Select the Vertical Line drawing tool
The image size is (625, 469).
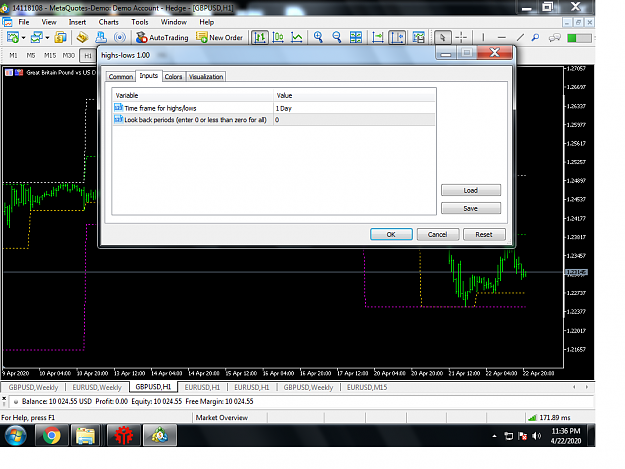tap(483, 37)
